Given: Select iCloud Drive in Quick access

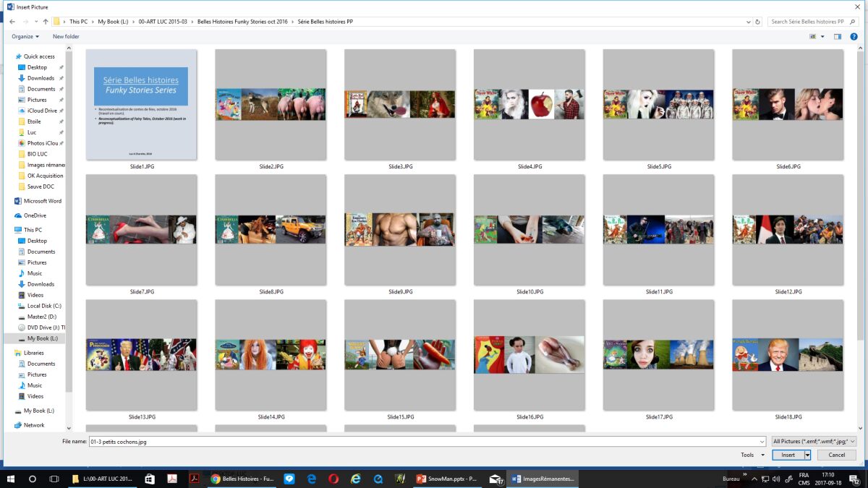Looking at the screenshot, I should click(41, 111).
